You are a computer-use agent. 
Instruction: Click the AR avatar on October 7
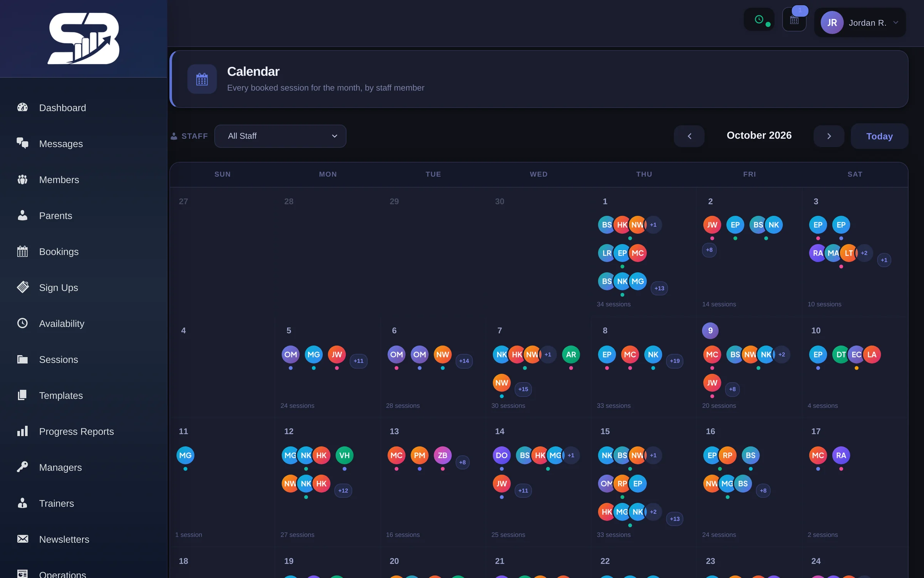[x=571, y=355]
